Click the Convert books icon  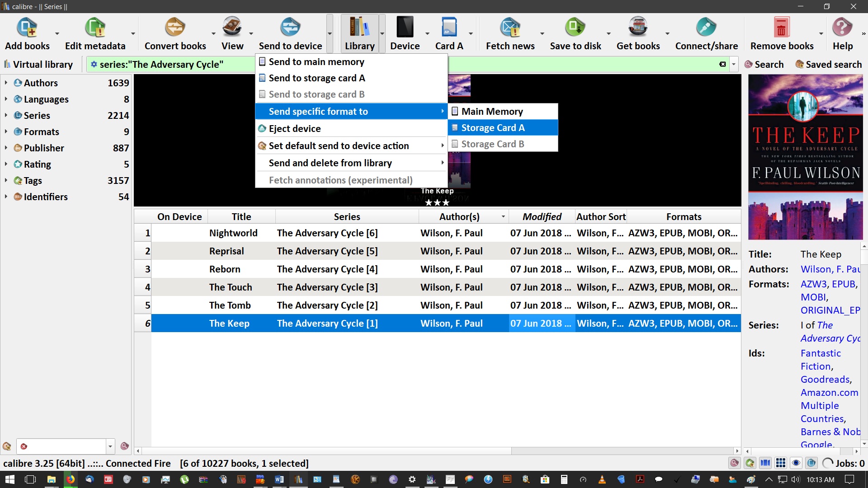tap(175, 28)
